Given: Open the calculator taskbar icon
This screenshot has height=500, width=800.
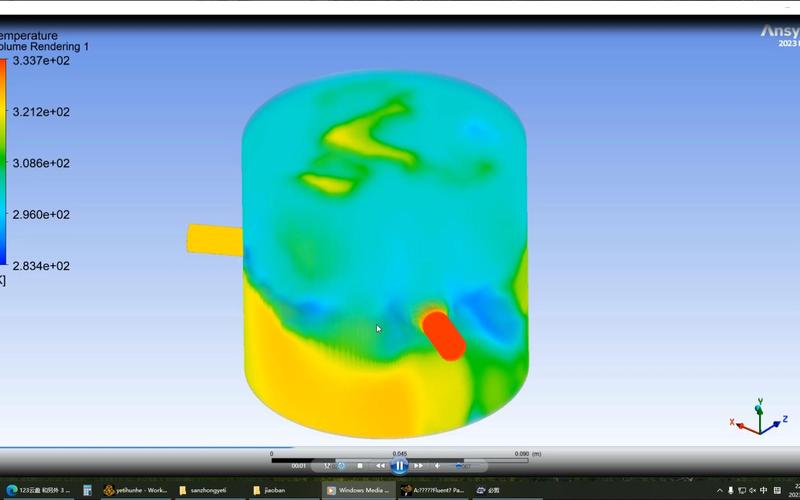Looking at the screenshot, I should click(87, 490).
